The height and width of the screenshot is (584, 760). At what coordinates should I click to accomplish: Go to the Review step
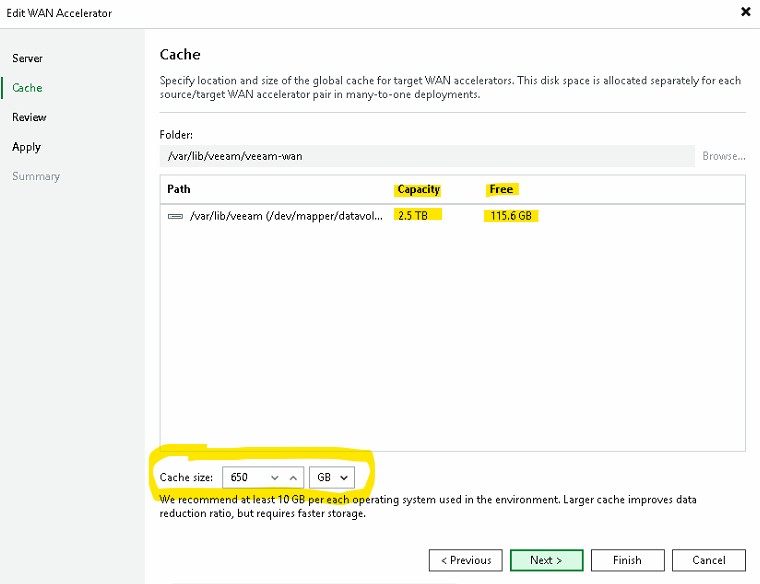pos(29,117)
